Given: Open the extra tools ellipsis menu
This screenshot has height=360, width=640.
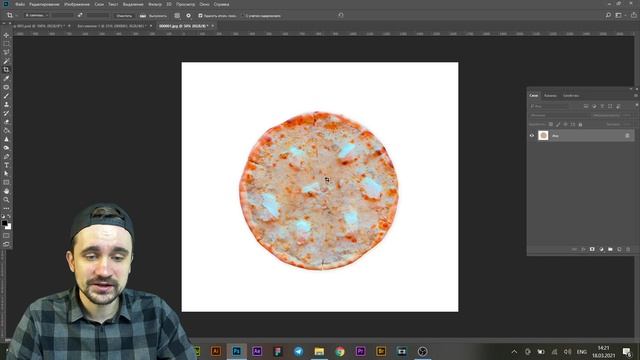Looking at the screenshot, I should 6,208.
